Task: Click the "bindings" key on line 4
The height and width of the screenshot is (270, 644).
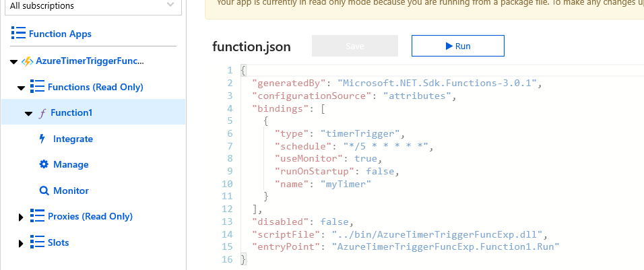Action: pos(280,108)
